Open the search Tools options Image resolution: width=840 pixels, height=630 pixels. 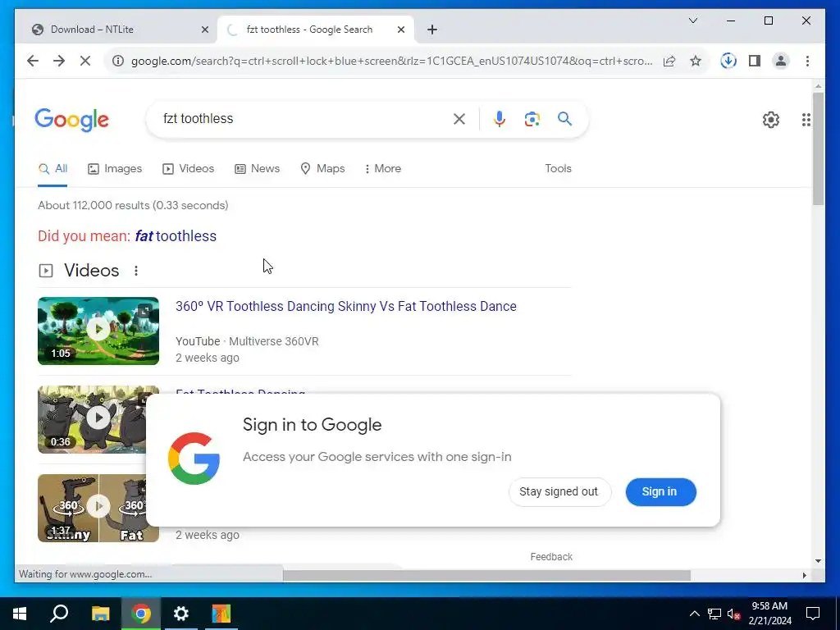(x=558, y=169)
